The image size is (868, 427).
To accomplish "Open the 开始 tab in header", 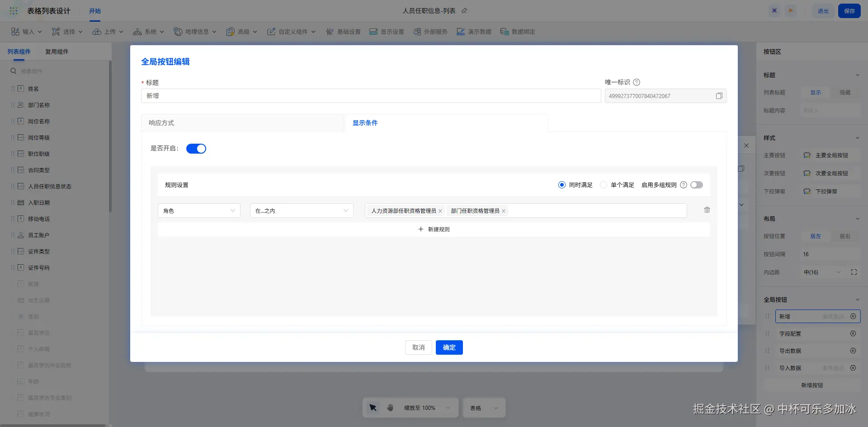I will pyautogui.click(x=95, y=11).
